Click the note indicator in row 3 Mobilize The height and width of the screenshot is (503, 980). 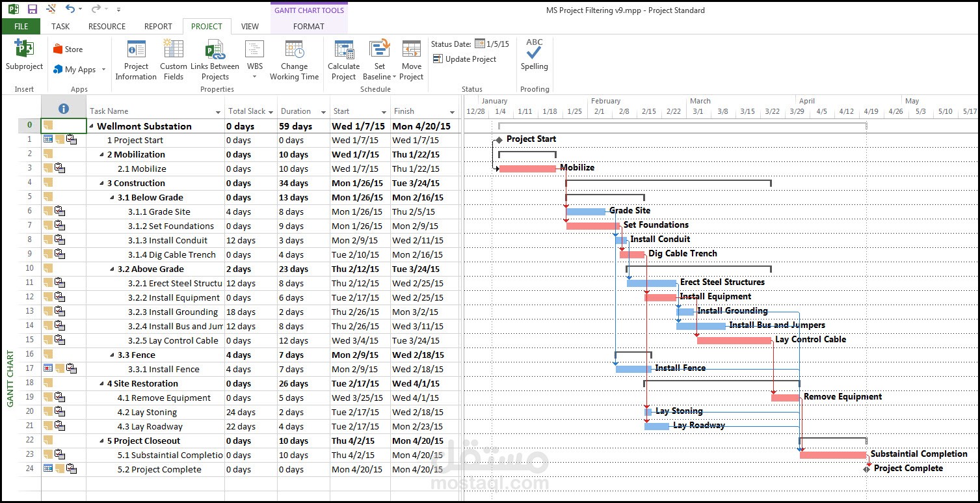pos(48,168)
